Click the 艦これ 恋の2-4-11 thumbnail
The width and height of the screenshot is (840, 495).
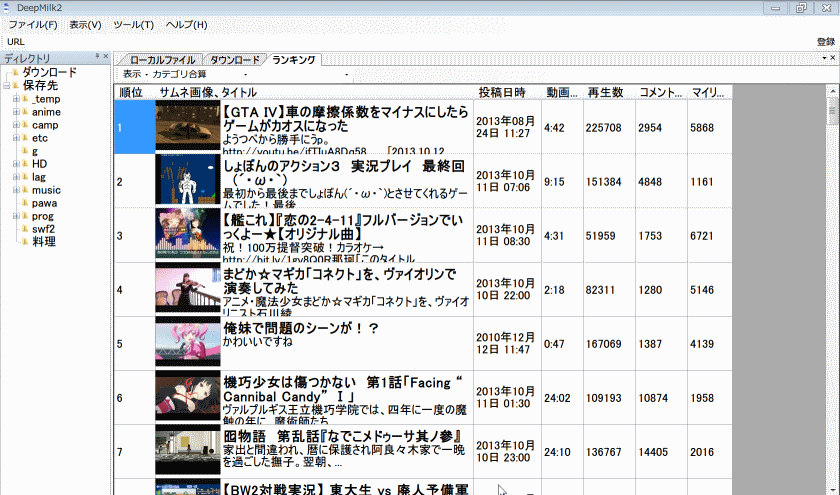[188, 234]
